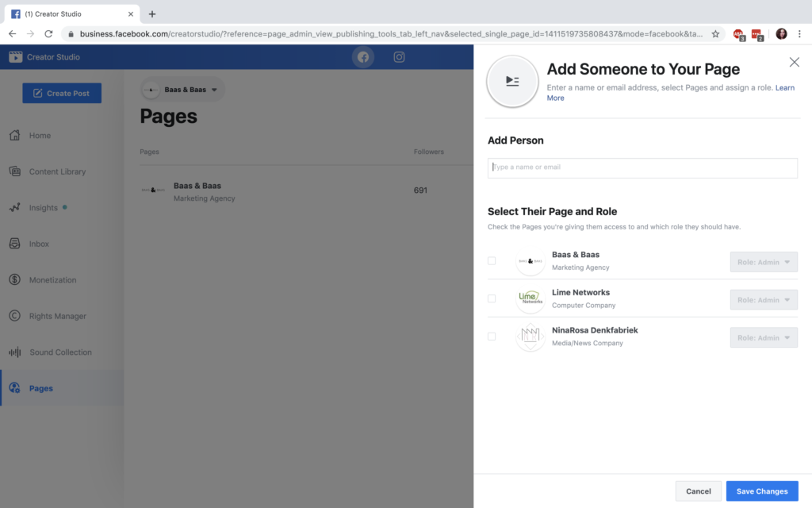This screenshot has width=812, height=508.
Task: Click the Baas & Baas page name in table
Action: pyautogui.click(x=197, y=186)
